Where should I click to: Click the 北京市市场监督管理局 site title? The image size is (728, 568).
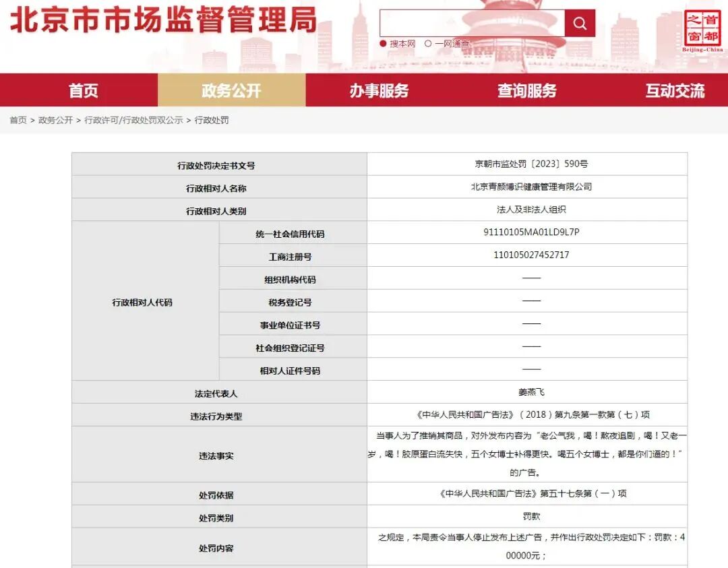(x=163, y=20)
